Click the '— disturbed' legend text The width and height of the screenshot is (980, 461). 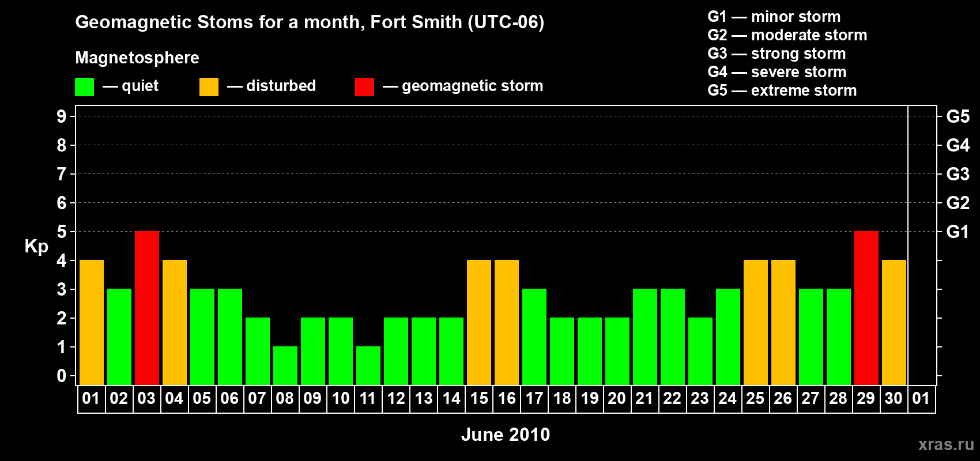[272, 86]
